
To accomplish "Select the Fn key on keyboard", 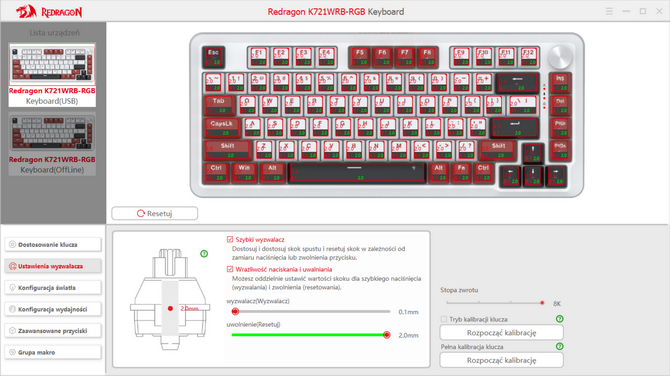I will (x=461, y=173).
